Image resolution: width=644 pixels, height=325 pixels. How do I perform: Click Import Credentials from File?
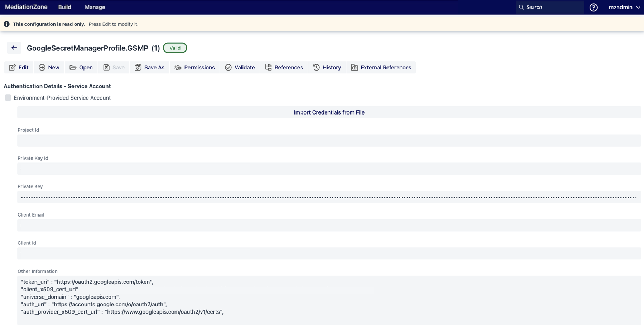click(x=329, y=112)
